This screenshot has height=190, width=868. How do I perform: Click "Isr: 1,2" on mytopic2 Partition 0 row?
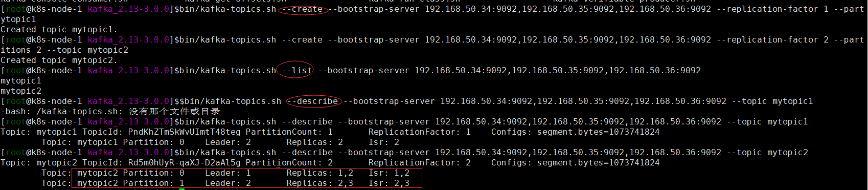[389, 173]
